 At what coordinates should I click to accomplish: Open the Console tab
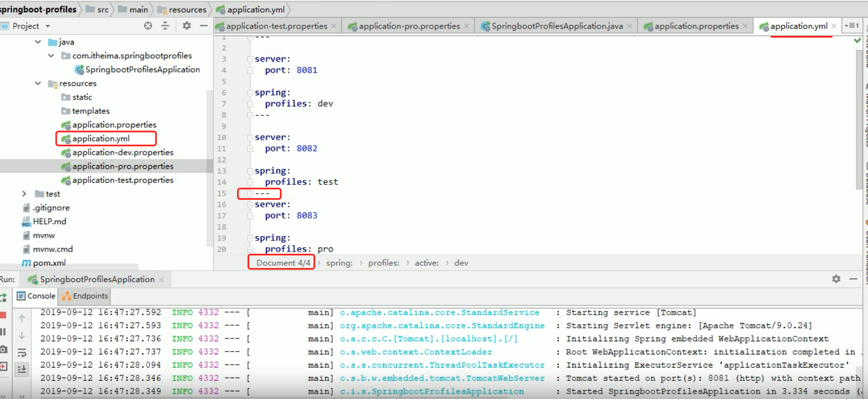pos(36,296)
